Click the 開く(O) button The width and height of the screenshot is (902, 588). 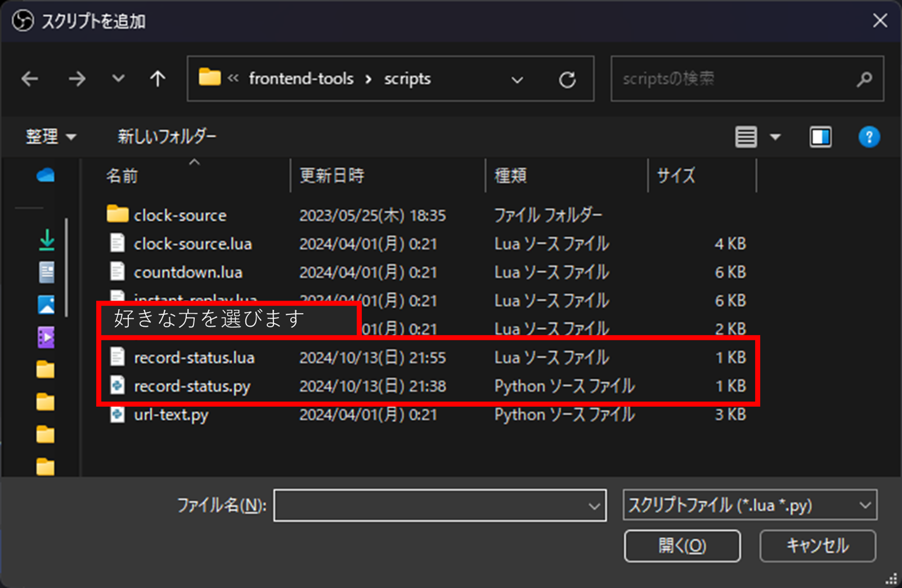682,546
